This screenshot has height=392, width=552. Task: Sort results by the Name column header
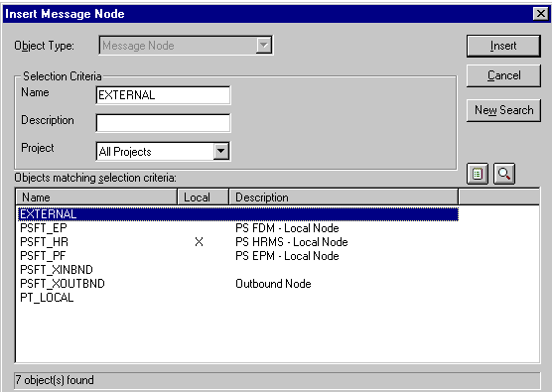coord(96,197)
